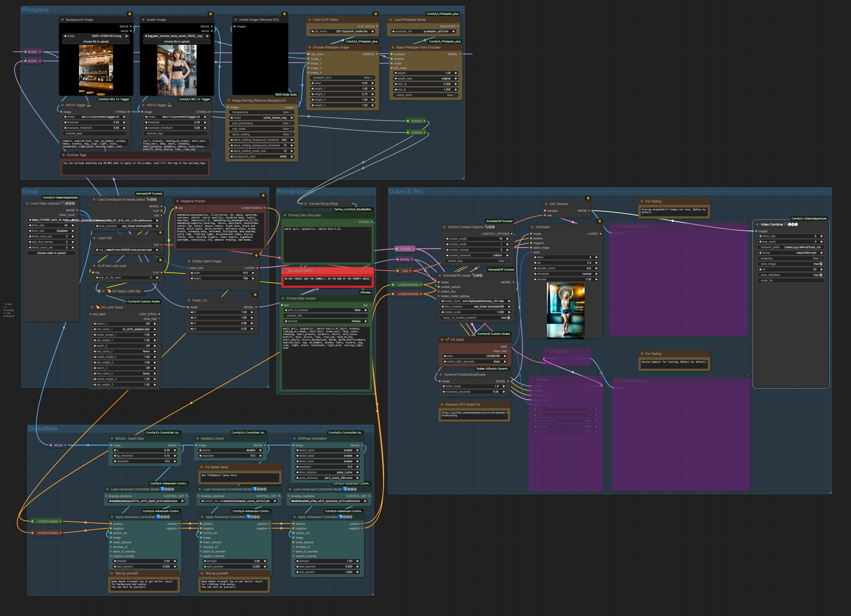Click pill icon on CR LoRA Stack title
The height and width of the screenshot is (616, 851).
pos(97,307)
